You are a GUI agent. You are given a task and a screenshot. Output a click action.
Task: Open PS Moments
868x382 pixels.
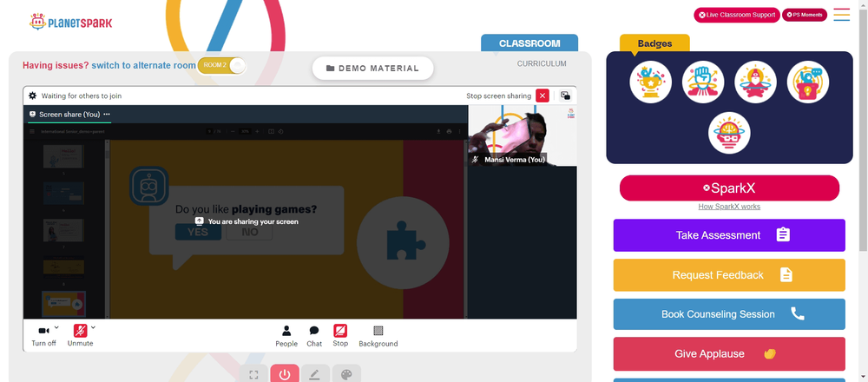[805, 15]
